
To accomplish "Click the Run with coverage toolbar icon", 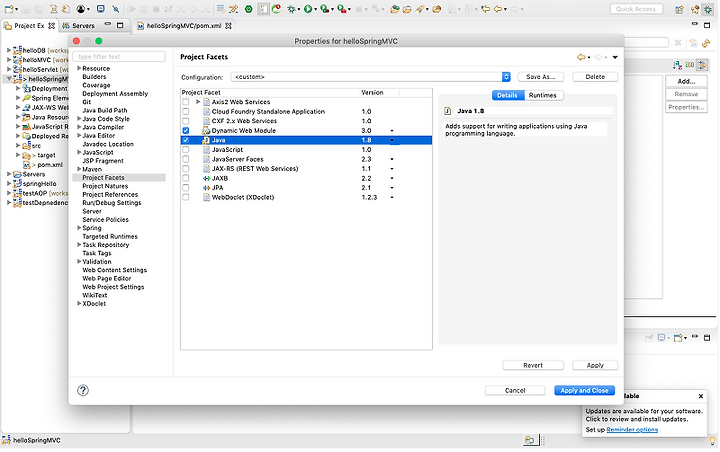I will pyautogui.click(x=325, y=9).
